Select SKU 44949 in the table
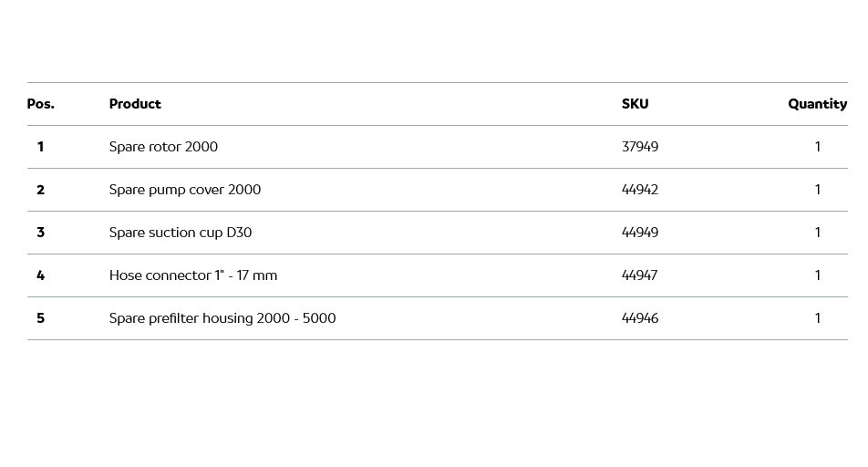This screenshot has width=868, height=467. click(x=640, y=233)
